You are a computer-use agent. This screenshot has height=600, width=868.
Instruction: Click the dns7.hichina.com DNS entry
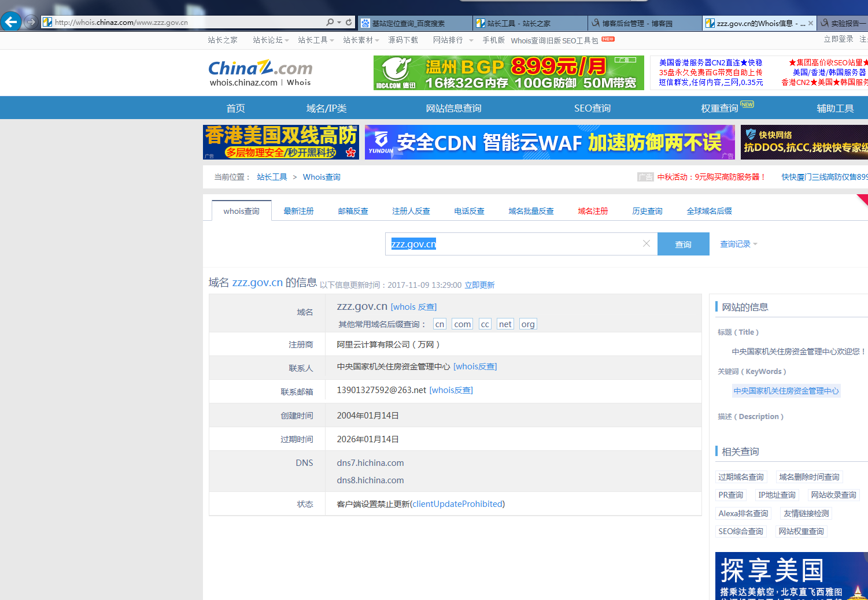pyautogui.click(x=371, y=463)
